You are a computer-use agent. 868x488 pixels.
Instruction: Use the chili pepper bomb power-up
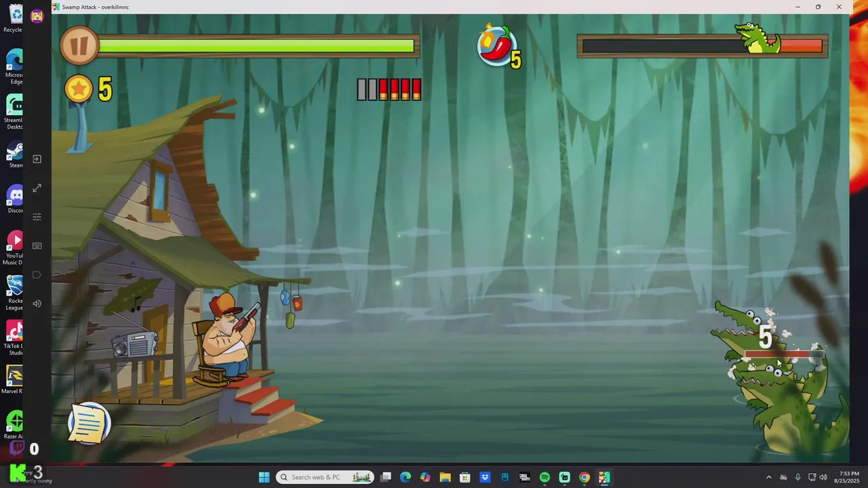[x=496, y=46]
